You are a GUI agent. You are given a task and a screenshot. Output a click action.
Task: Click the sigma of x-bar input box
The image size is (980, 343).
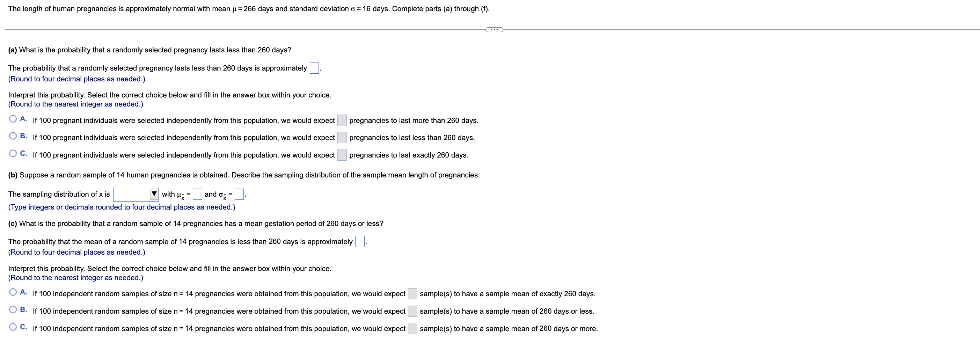[x=239, y=194]
